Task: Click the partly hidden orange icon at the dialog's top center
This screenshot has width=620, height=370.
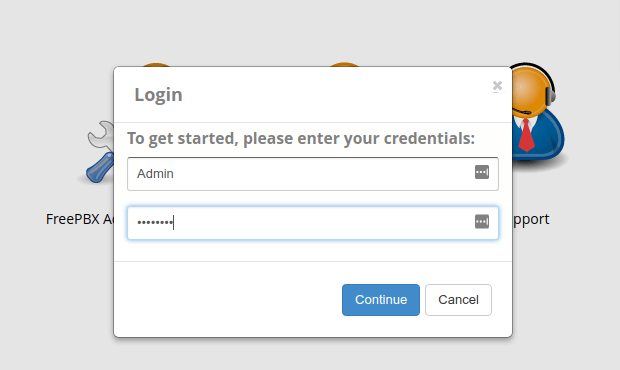Action: (344, 64)
